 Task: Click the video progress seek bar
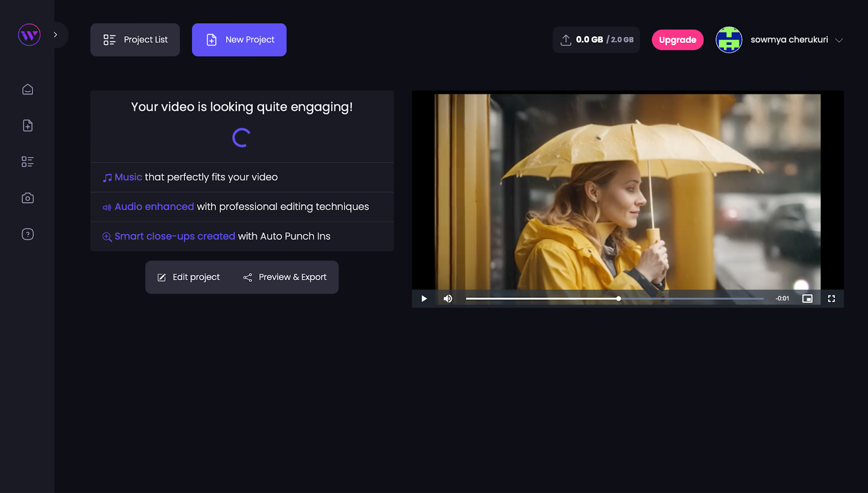[615, 299]
